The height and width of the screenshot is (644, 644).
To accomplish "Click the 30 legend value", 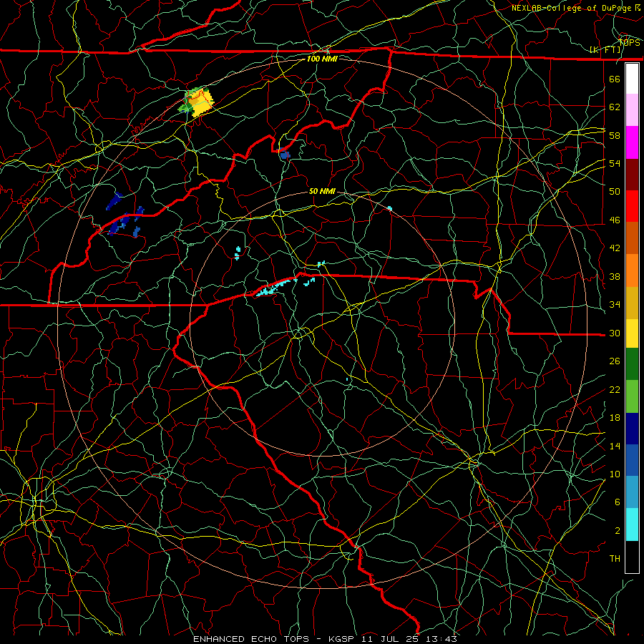I will coord(615,333).
